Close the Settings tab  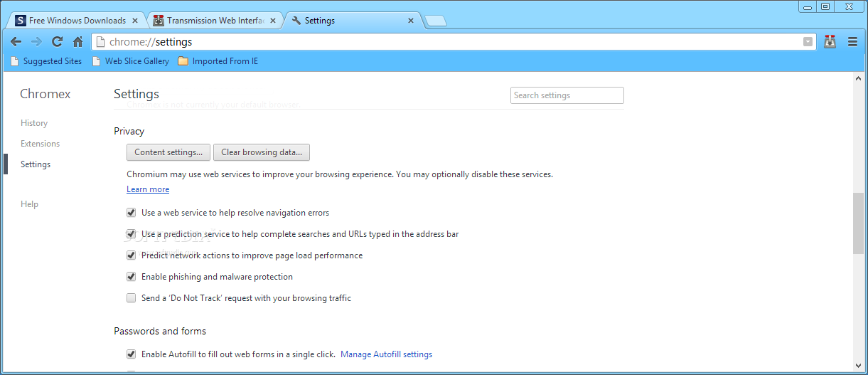click(x=410, y=21)
